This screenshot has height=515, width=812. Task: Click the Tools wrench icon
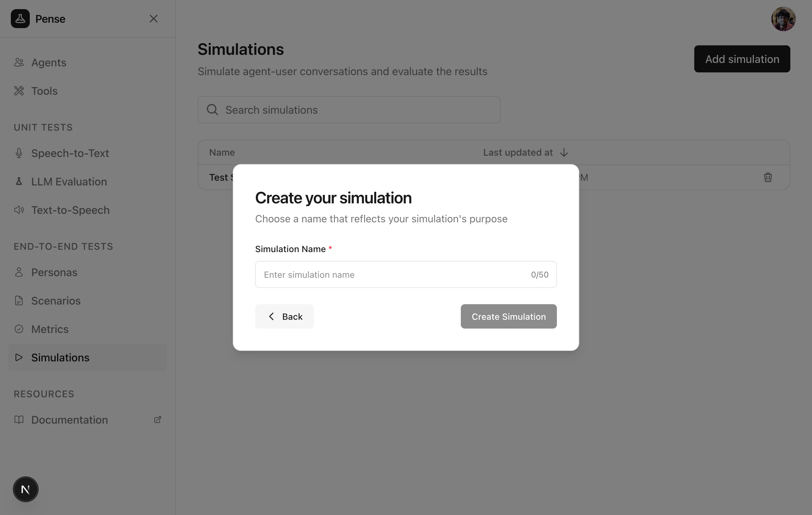(x=19, y=91)
